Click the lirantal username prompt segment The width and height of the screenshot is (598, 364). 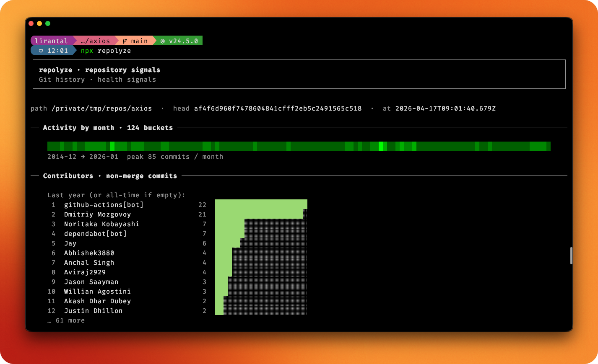(x=52, y=41)
